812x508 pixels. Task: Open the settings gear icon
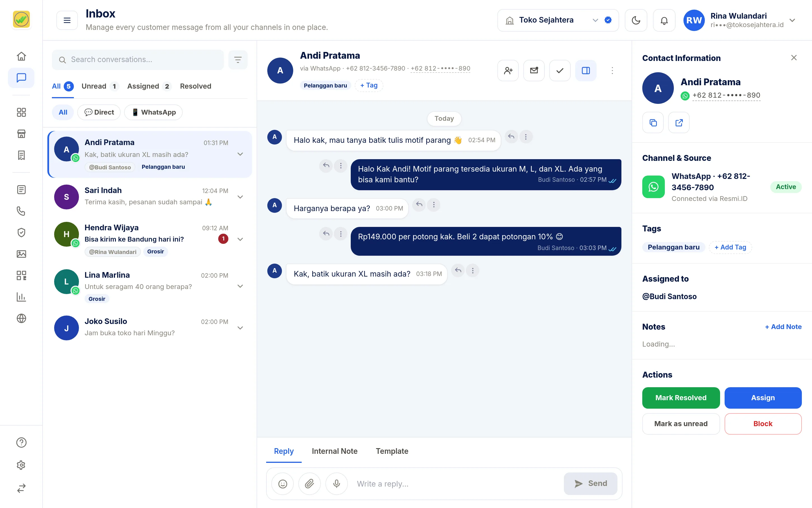21,465
